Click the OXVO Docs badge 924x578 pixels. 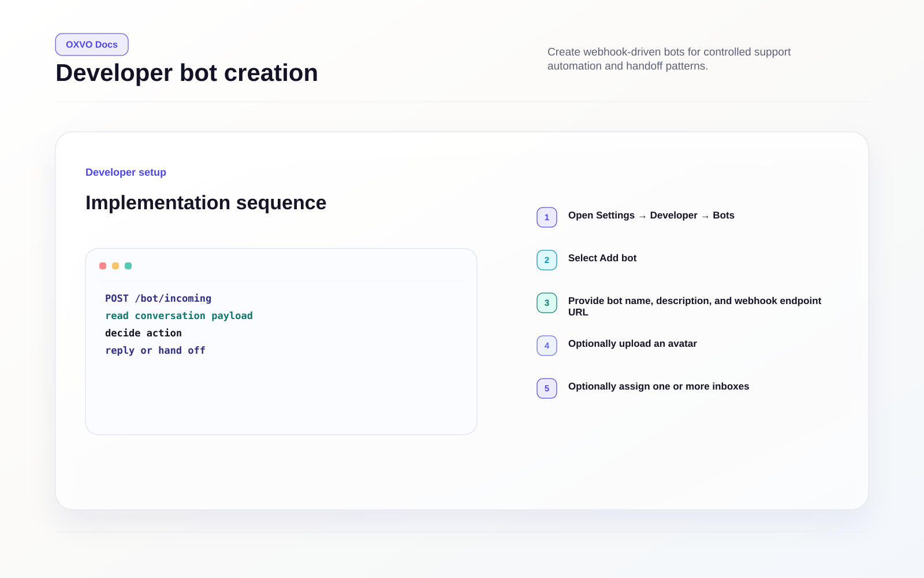[92, 45]
